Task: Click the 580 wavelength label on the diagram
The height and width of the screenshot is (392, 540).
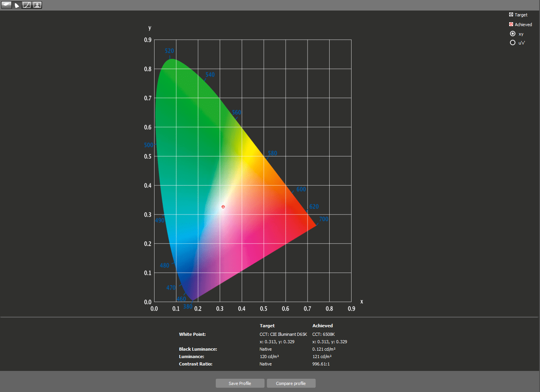Action: click(x=272, y=153)
